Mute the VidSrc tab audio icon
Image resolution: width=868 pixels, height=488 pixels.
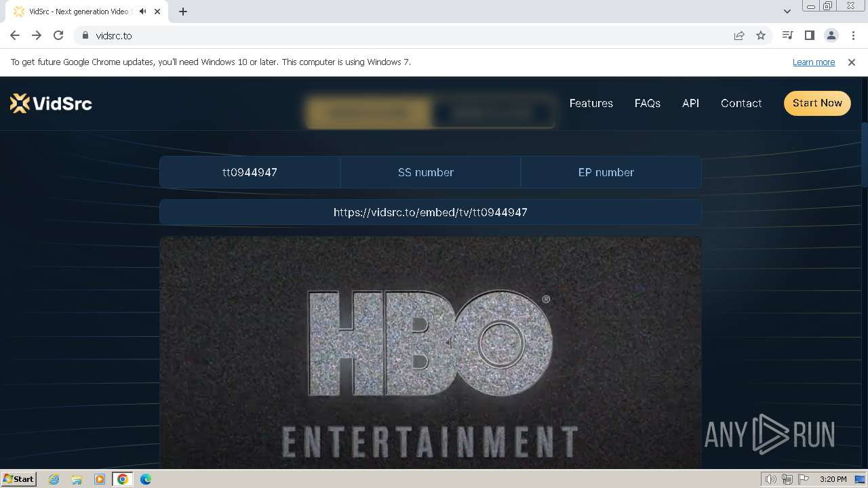click(x=142, y=12)
